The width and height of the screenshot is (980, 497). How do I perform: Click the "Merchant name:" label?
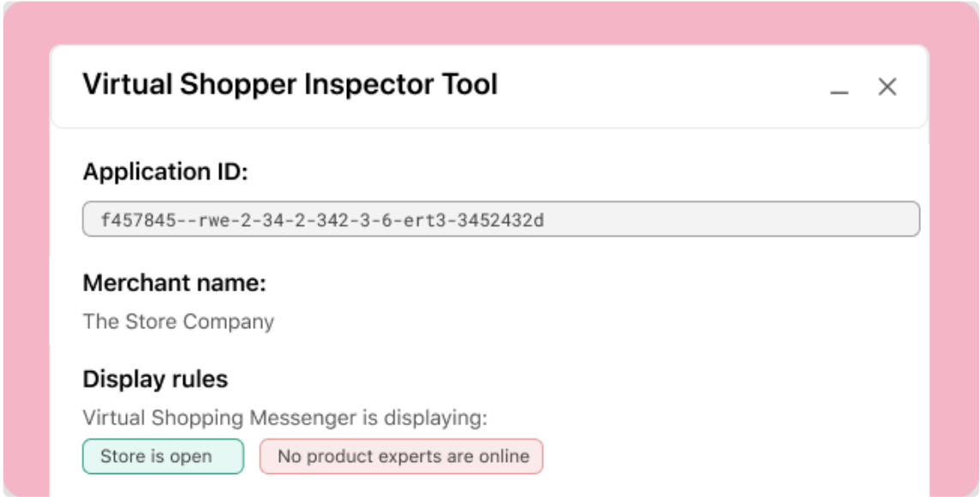click(175, 284)
